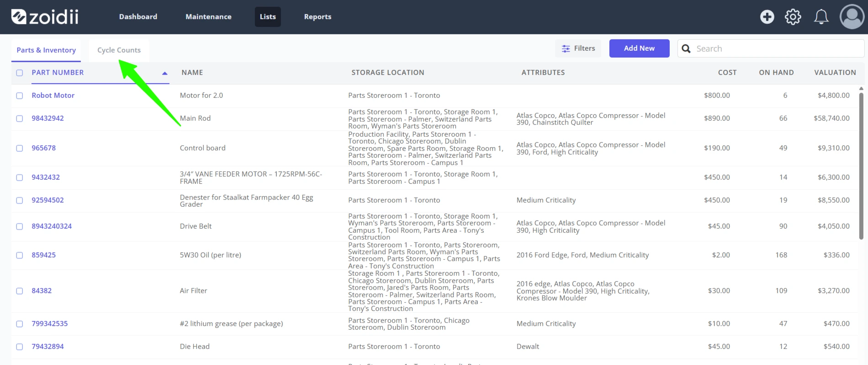The image size is (868, 365).
Task: Sort by the Cost column header
Action: (727, 72)
